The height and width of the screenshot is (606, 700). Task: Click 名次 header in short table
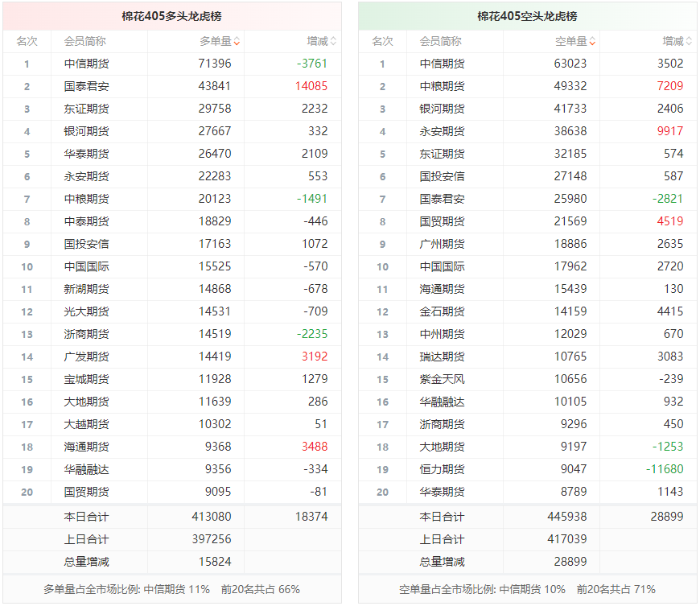point(383,42)
